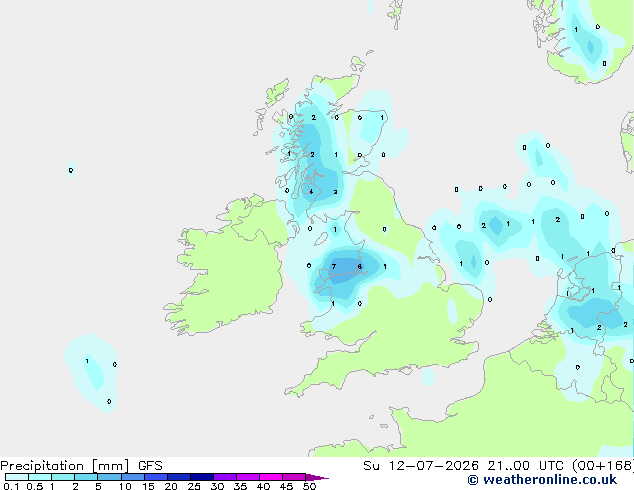The width and height of the screenshot is (634, 490).
Task: Select the legend swatch between 2 and 5
Action: click(x=86, y=477)
